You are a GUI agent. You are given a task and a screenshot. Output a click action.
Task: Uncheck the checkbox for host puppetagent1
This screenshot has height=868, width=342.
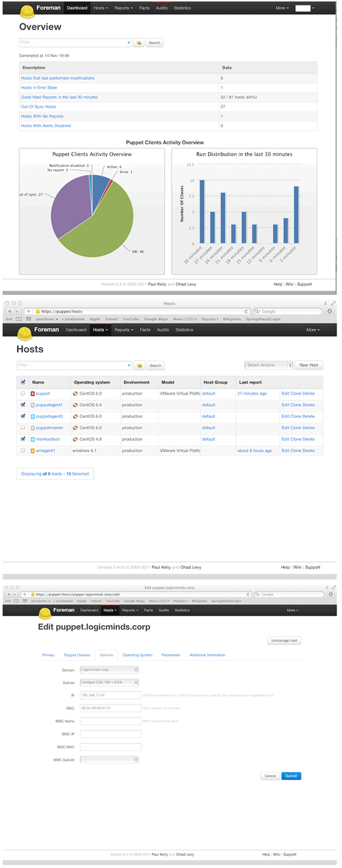click(23, 405)
